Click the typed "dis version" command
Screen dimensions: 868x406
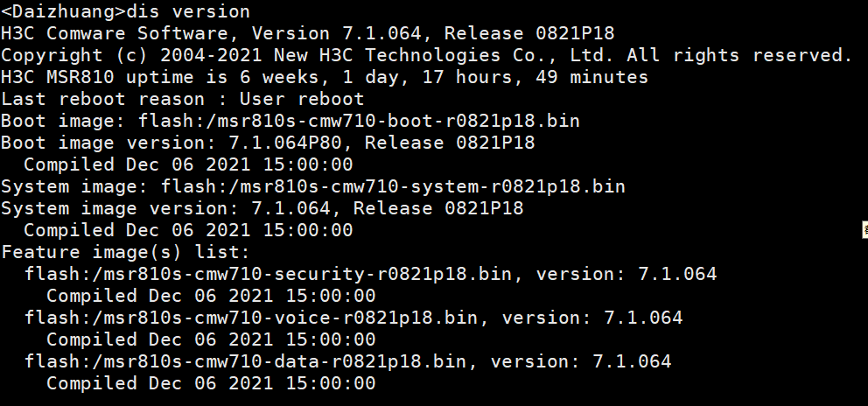pos(188,12)
